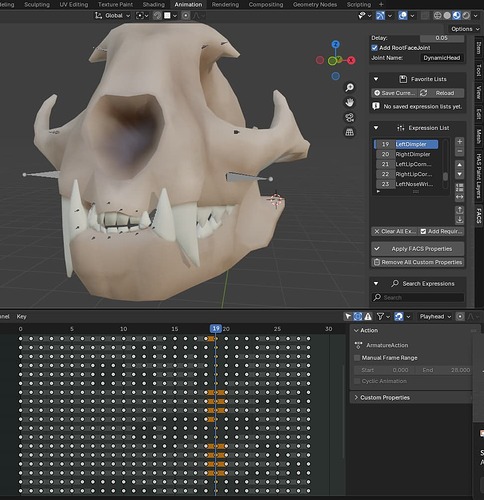Select wireframe viewport shading
This screenshot has width=484, height=500.
point(437,16)
